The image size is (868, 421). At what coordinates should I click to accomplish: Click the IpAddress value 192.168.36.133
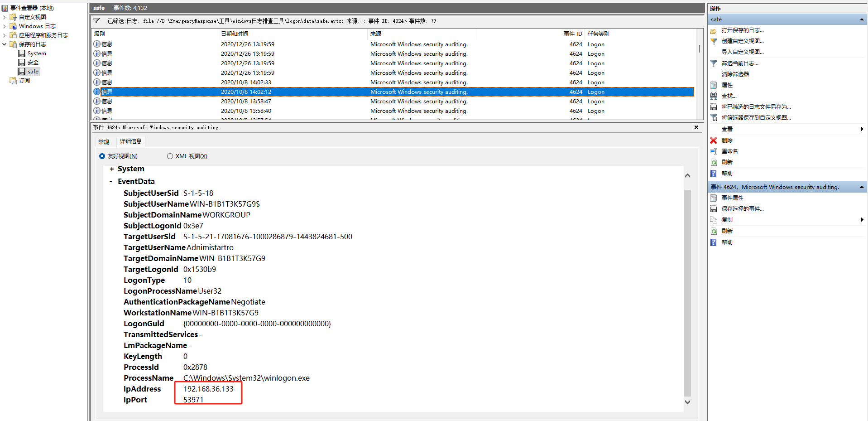[208, 389]
